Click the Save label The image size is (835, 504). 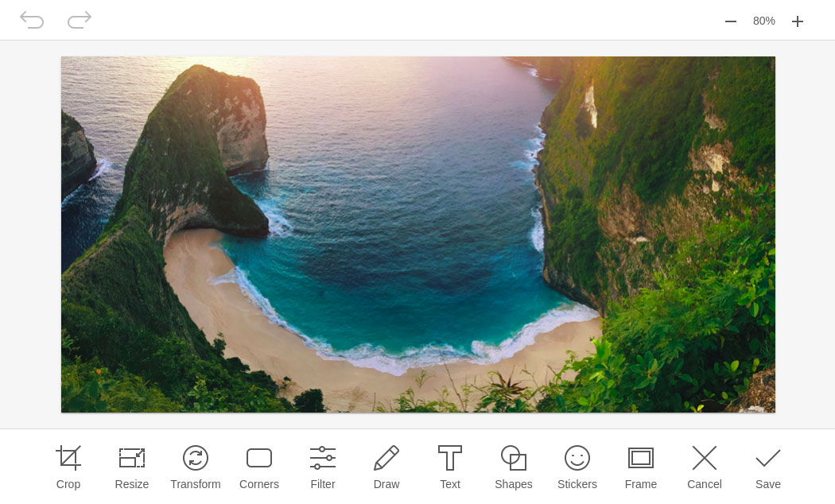click(767, 484)
